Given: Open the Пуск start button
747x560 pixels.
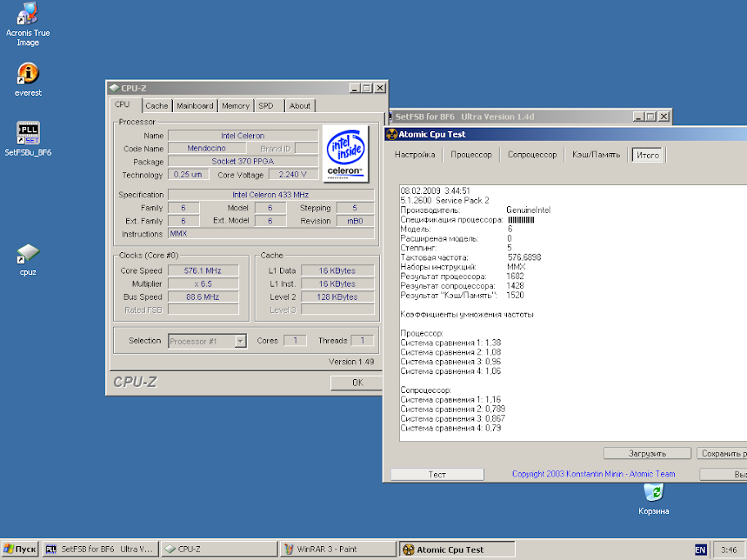Looking at the screenshot, I should [x=20, y=549].
